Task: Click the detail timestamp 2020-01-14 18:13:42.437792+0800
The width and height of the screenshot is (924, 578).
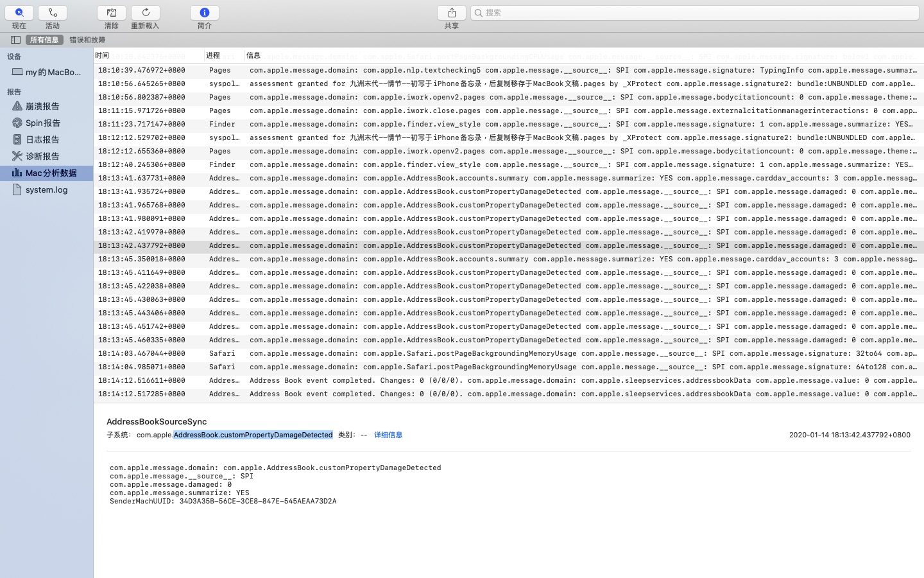Action: (x=850, y=435)
